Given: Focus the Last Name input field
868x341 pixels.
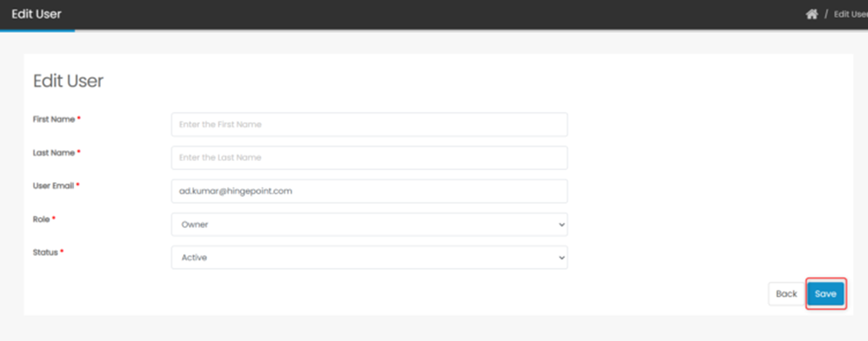Looking at the screenshot, I should coord(369,158).
